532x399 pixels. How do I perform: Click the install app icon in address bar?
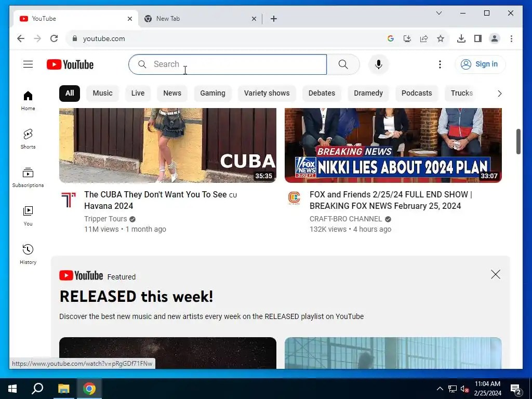click(407, 38)
